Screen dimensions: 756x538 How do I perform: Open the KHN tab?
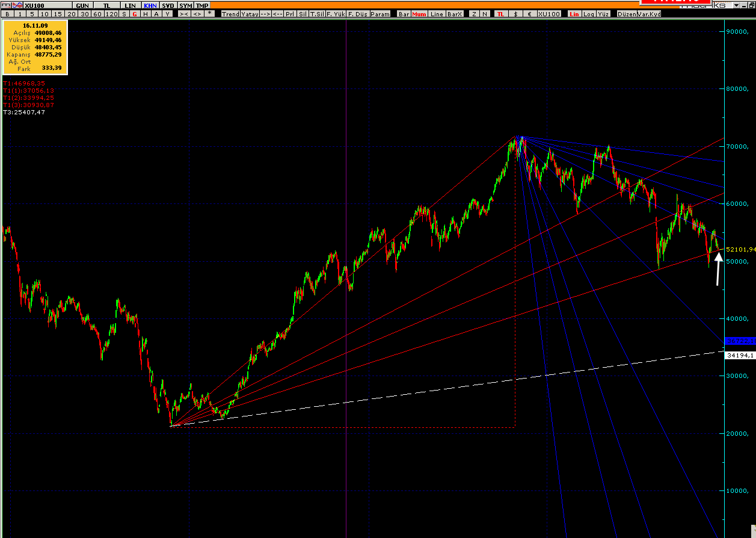[x=150, y=5]
